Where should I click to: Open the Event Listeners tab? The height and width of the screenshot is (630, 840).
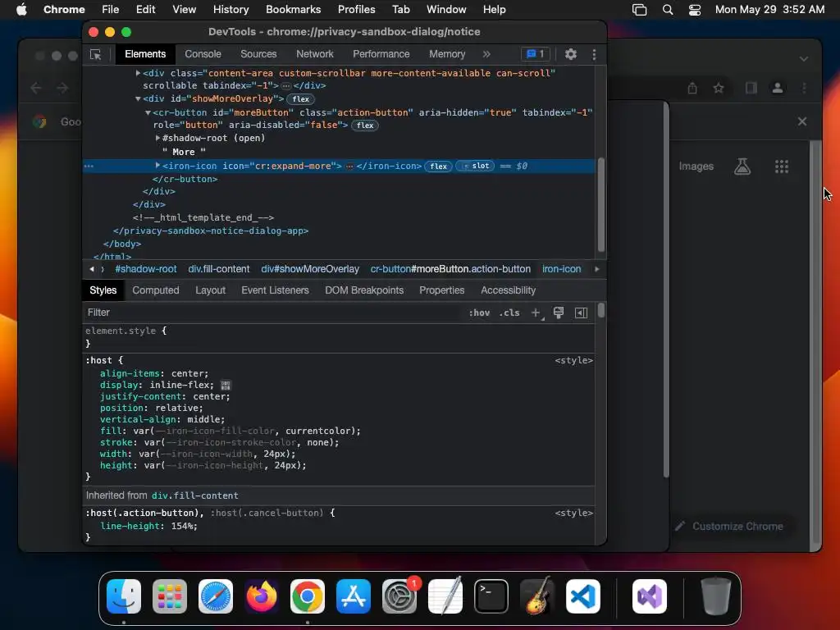[276, 290]
